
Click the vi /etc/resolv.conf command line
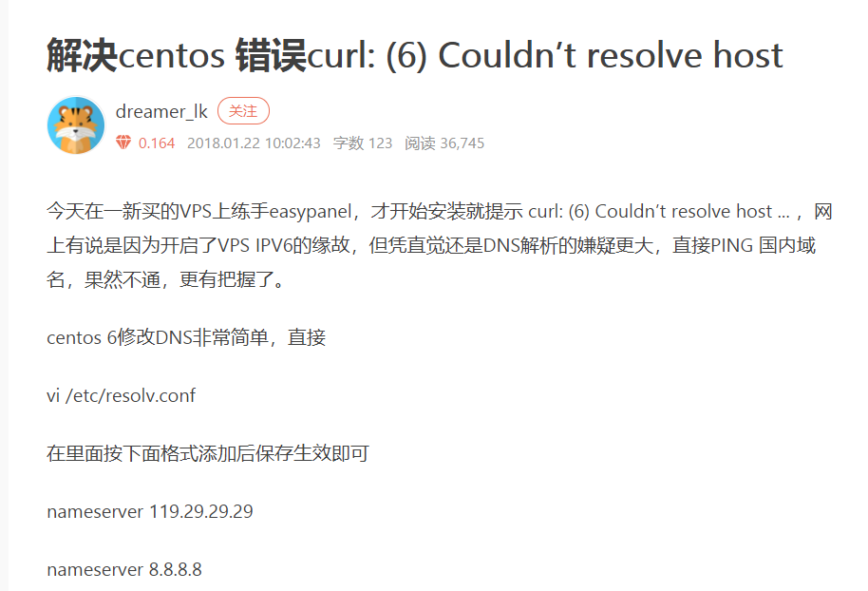(121, 395)
